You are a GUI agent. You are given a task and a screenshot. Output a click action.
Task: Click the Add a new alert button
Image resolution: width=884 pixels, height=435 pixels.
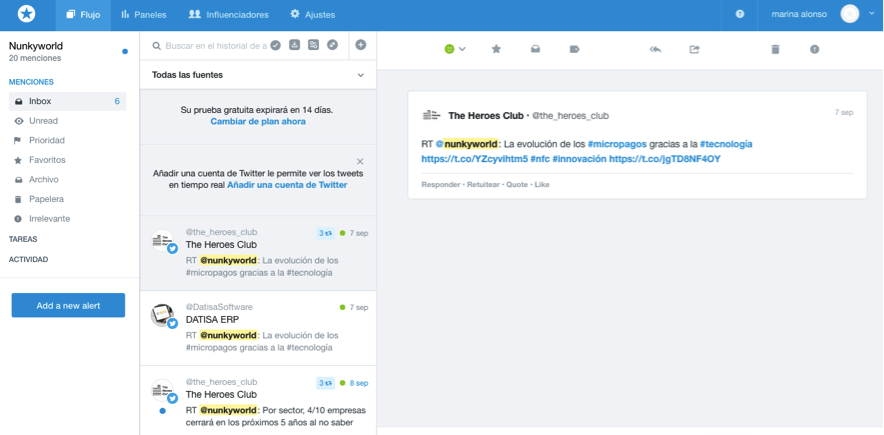[68, 305]
